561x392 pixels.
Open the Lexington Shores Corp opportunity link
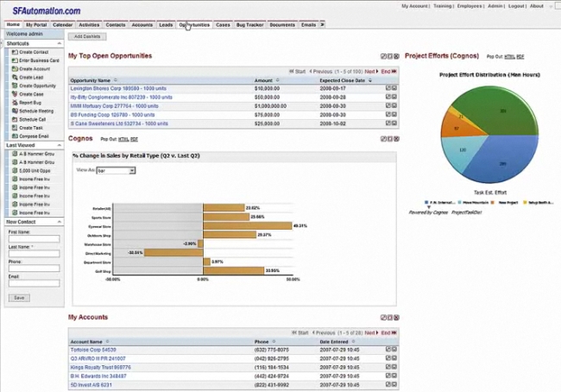[118, 88]
